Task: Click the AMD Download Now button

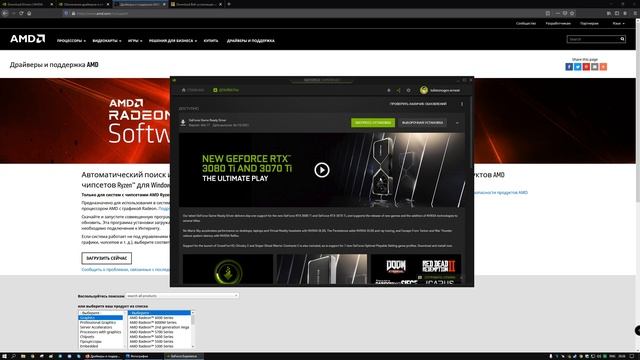Action: [x=107, y=258]
